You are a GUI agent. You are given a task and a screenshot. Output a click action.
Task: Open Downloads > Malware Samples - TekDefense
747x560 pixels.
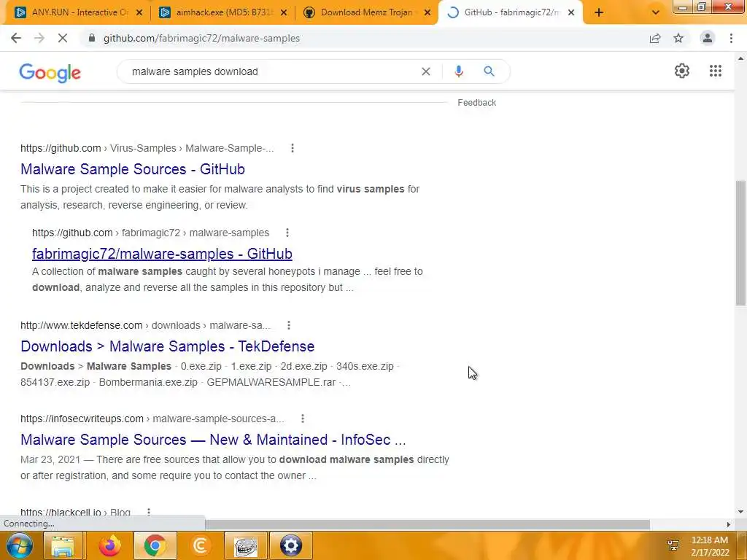point(167,346)
